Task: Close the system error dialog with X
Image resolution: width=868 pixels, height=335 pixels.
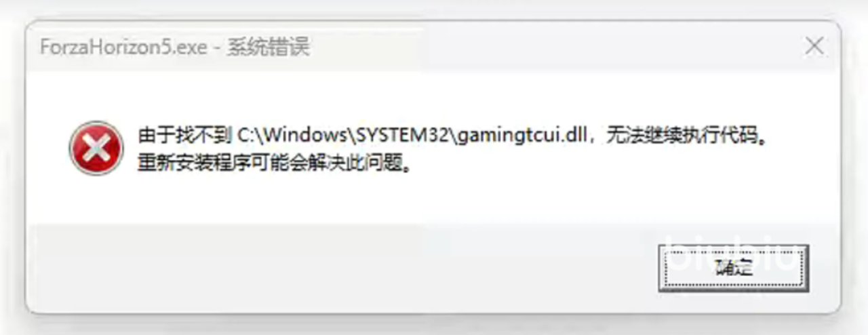Action: pyautogui.click(x=814, y=47)
